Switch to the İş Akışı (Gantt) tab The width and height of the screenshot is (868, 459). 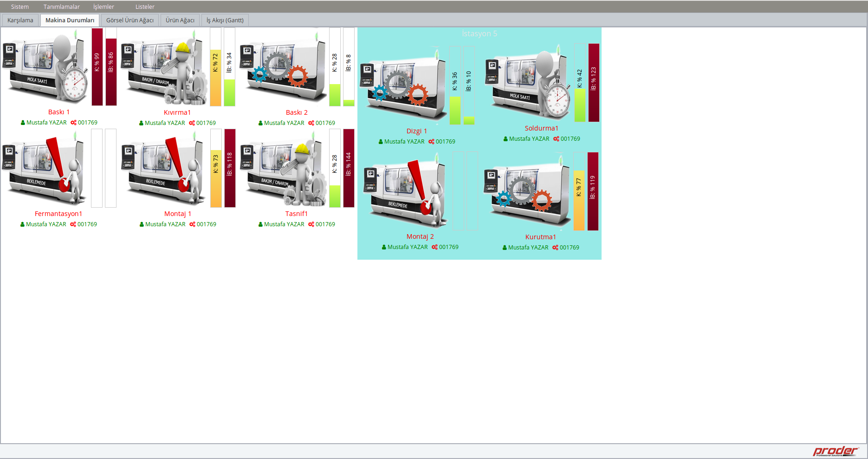coord(225,20)
